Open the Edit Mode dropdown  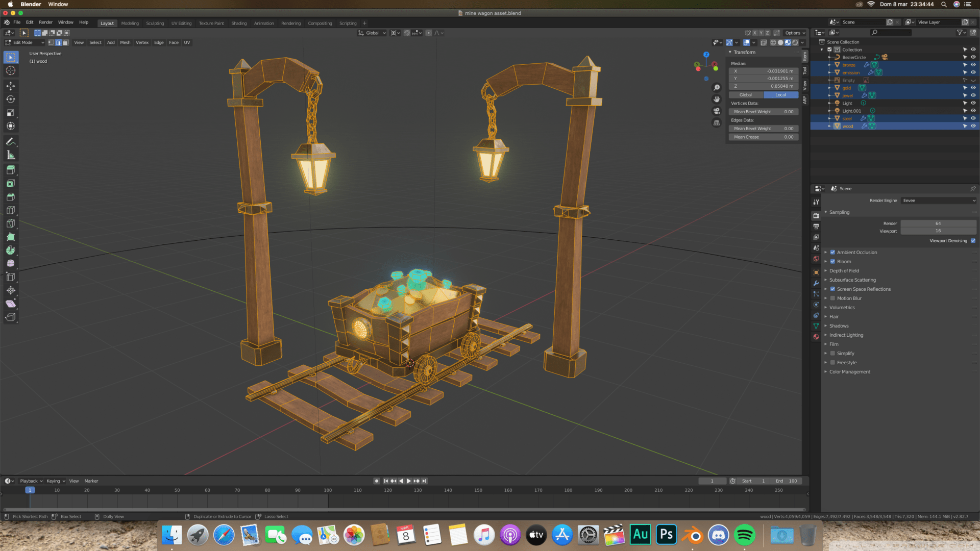coord(24,42)
